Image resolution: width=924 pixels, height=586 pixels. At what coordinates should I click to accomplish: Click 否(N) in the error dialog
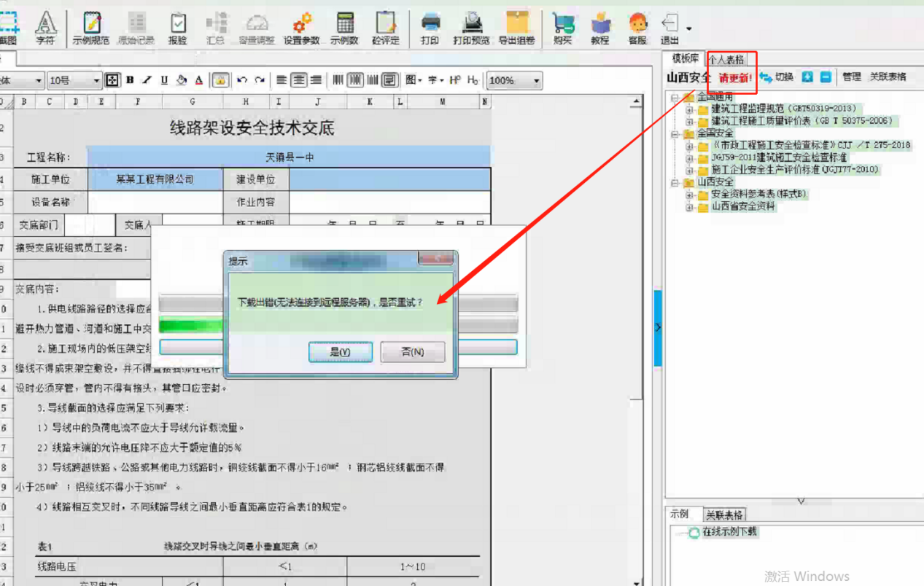(x=413, y=352)
